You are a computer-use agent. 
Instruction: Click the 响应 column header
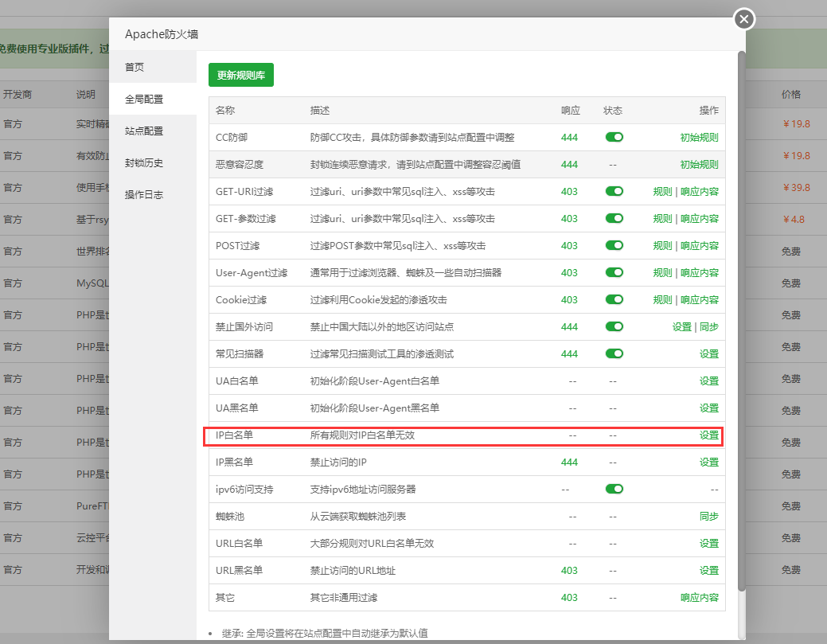coord(570,110)
